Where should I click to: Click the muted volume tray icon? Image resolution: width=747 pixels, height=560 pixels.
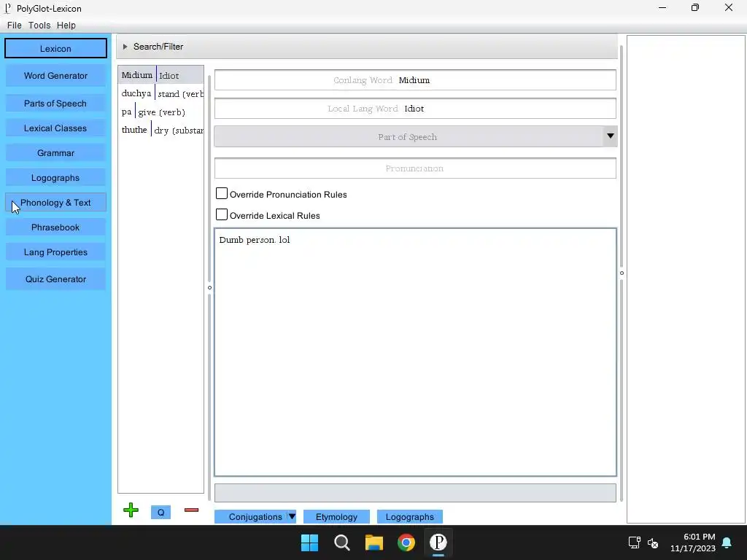[x=653, y=542]
